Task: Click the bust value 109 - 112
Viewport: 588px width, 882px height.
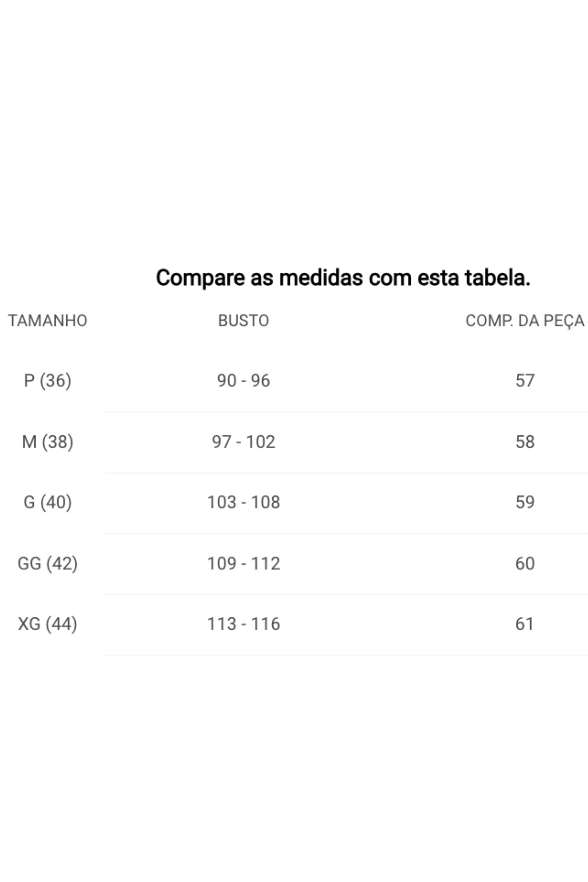Action: (x=243, y=563)
